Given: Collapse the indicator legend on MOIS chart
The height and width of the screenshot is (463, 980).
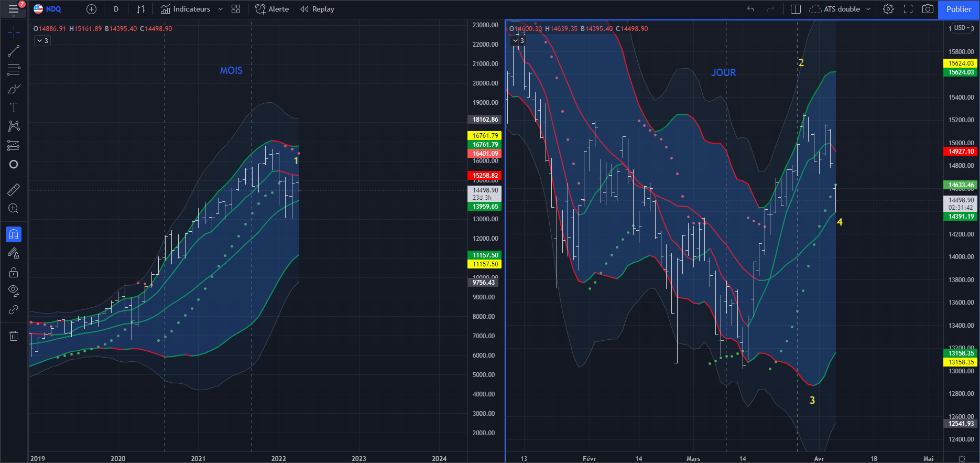Looking at the screenshot, I should point(42,40).
